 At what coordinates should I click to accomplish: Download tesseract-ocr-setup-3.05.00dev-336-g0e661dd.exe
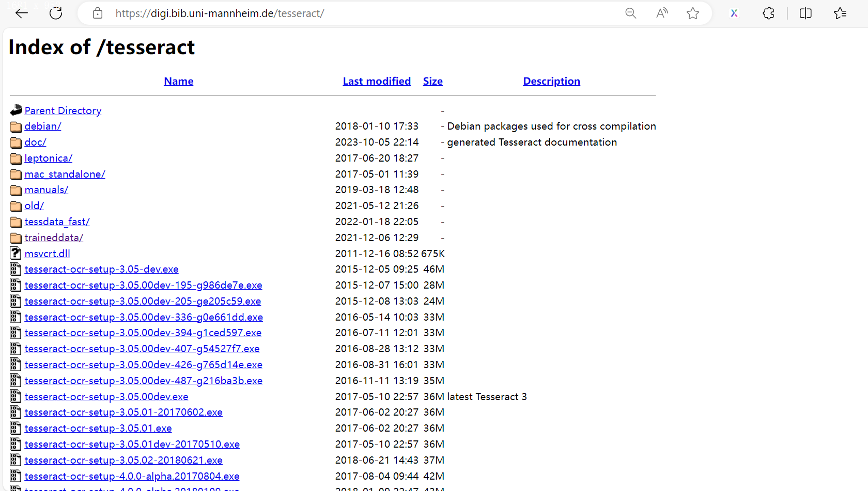(x=144, y=317)
